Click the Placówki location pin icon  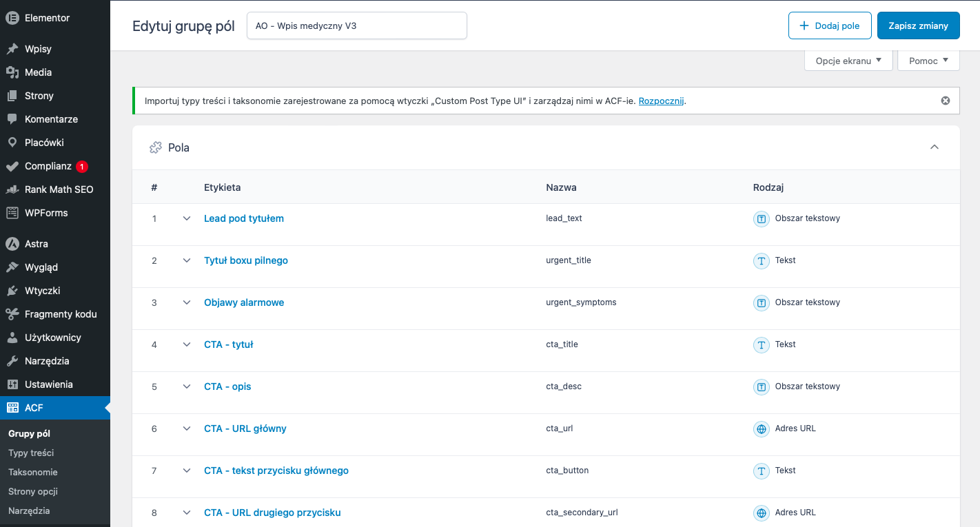(12, 143)
